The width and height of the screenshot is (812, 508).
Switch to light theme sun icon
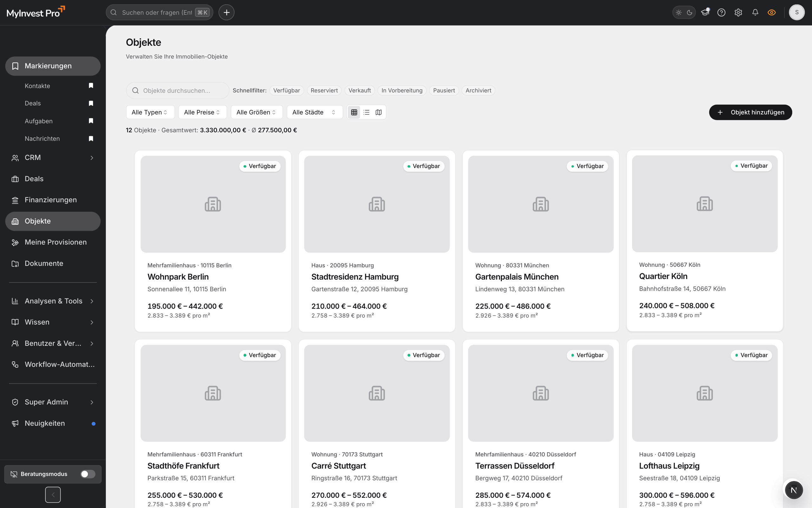coord(678,12)
